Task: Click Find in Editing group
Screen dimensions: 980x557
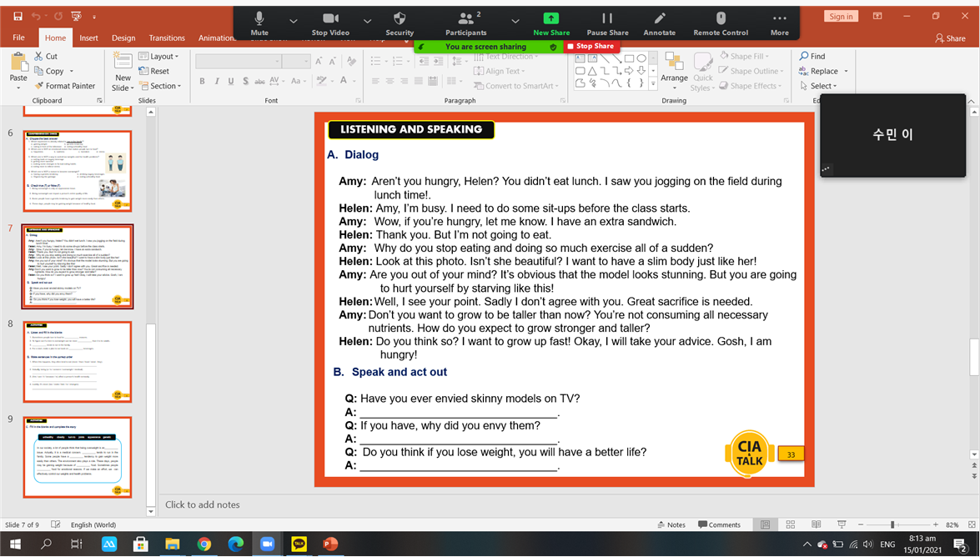Action: point(812,56)
